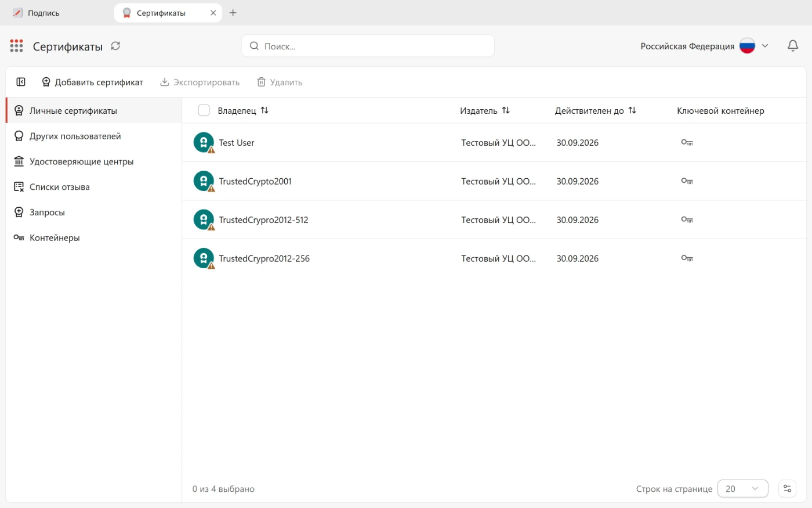Open the notifications bell
This screenshot has height=508, width=812.
tap(793, 46)
